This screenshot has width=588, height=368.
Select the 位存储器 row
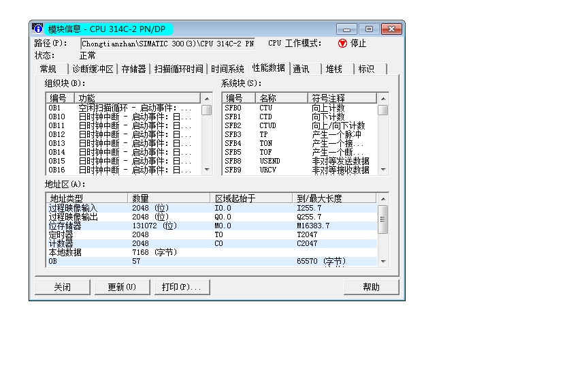pos(212,226)
